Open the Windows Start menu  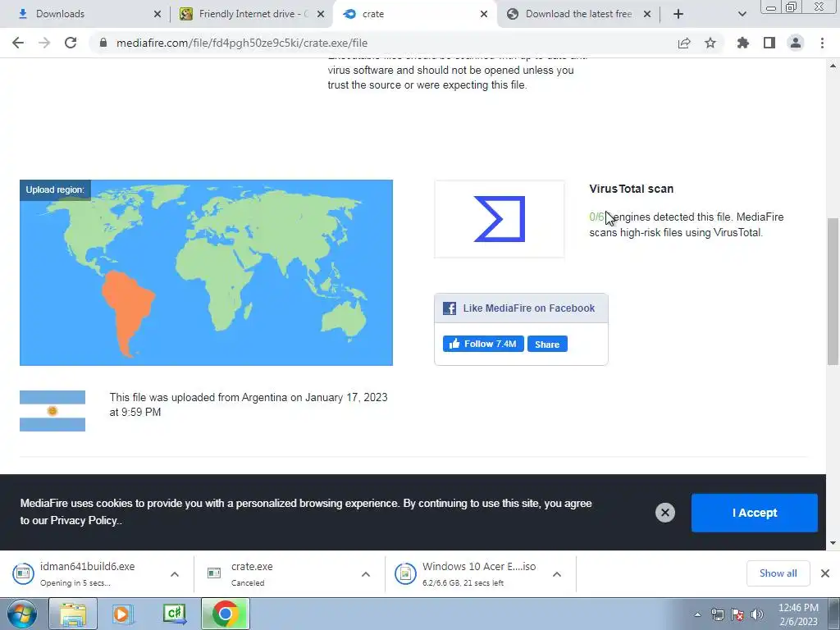[21, 614]
